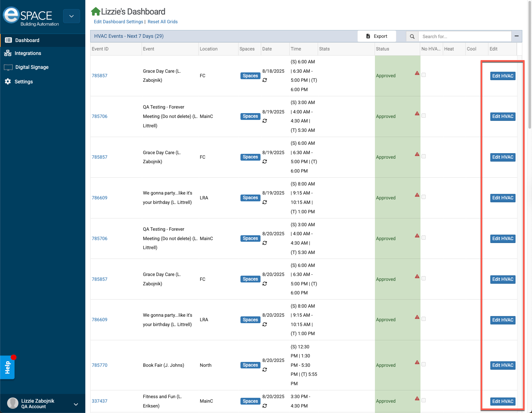Toggle No HVAC on the Fitness and Fun row
532x413 pixels.
point(424,400)
